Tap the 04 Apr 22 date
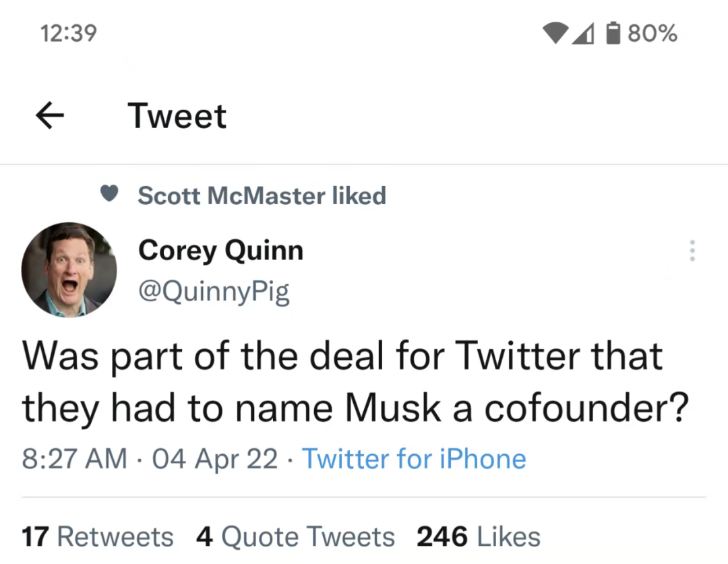The width and height of the screenshot is (728, 564). tap(215, 459)
